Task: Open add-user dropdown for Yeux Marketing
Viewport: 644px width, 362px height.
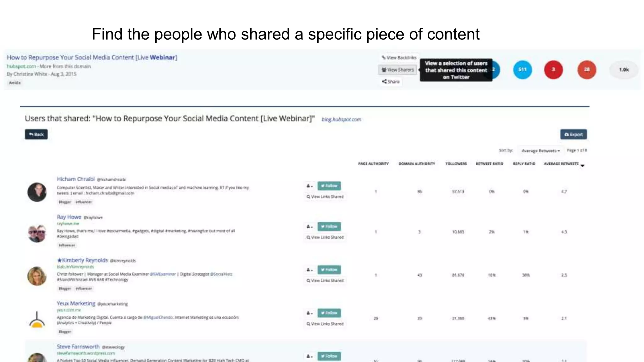Action: point(310,313)
